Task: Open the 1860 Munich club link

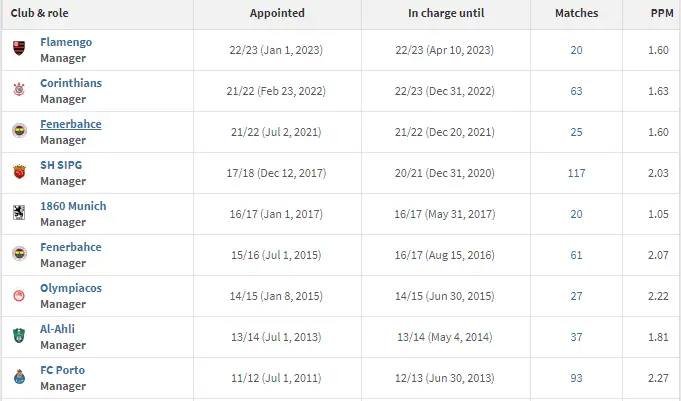Action: coord(73,206)
